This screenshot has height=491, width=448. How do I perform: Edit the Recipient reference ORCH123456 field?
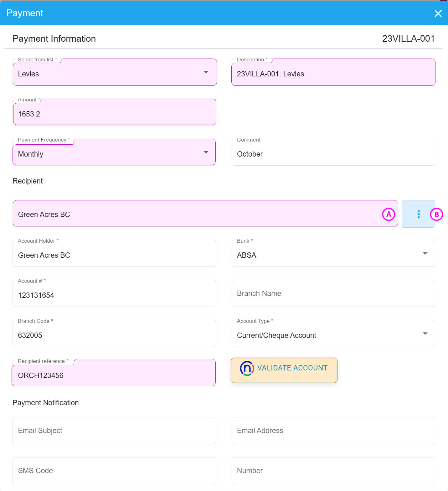114,373
